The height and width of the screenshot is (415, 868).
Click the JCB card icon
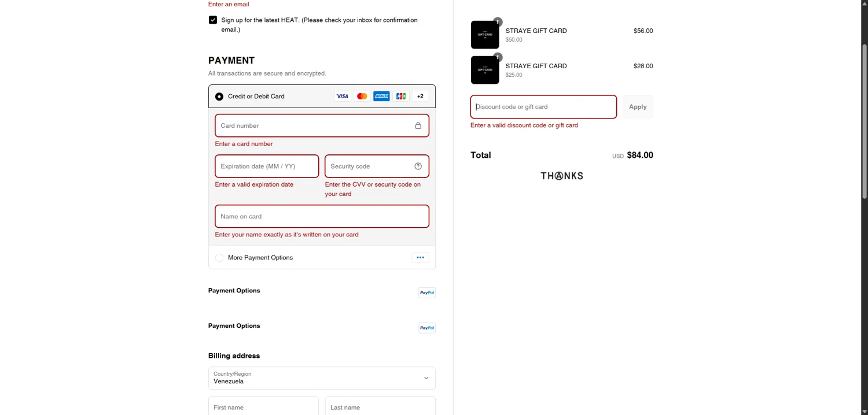(x=401, y=97)
